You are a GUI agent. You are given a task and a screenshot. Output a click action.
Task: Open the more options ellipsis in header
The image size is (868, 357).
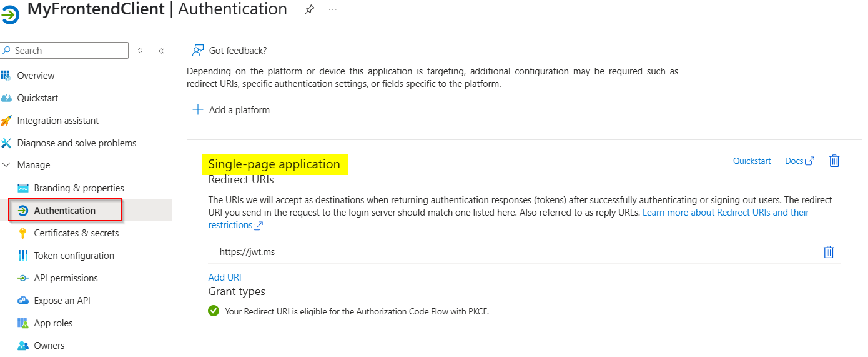(x=333, y=9)
